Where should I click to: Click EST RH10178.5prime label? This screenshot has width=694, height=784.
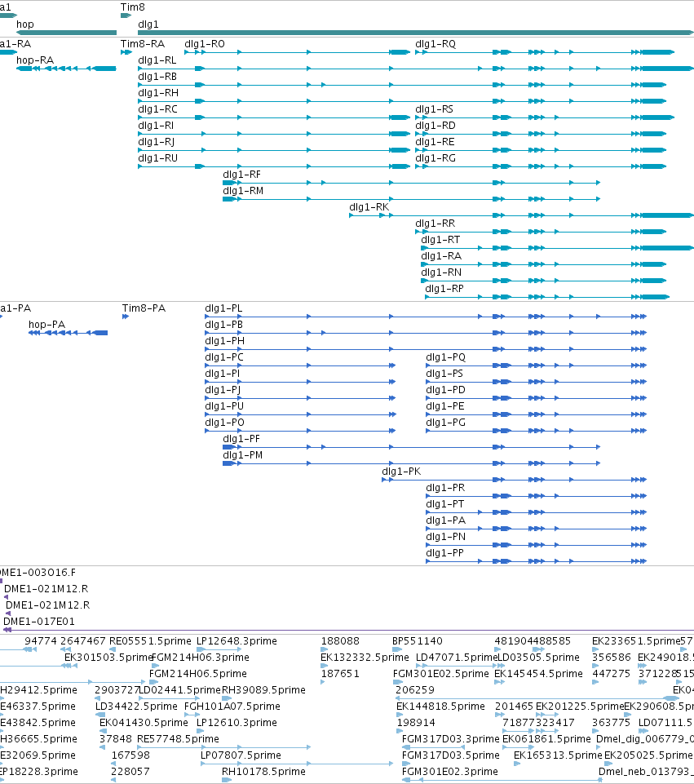[263, 772]
